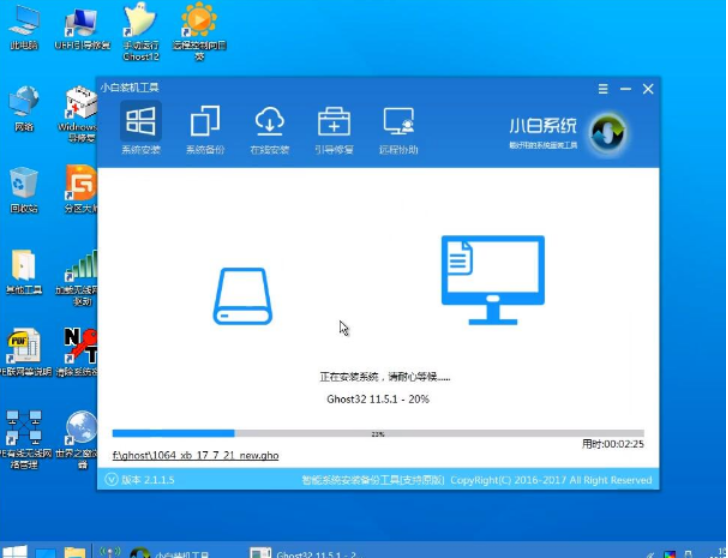The width and height of the screenshot is (728, 558).
Task: Click the 版本 2.1.1.5 version text
Action: pyautogui.click(x=148, y=480)
